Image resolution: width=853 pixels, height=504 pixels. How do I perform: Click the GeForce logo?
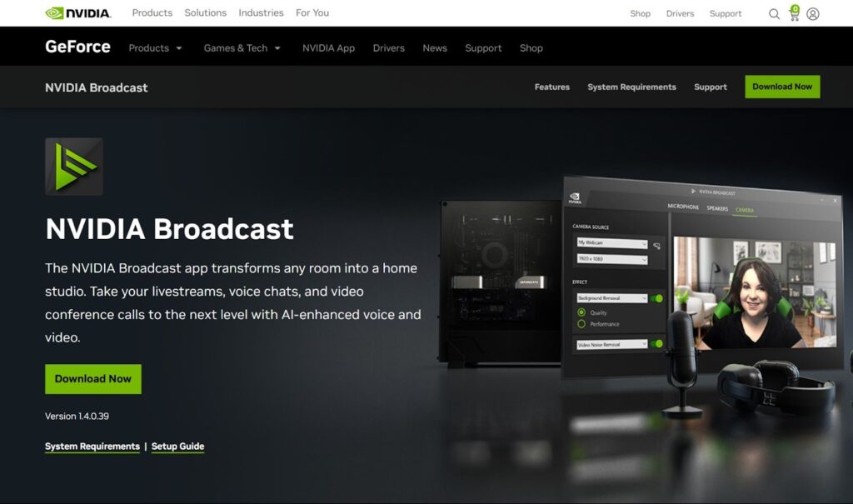(x=77, y=47)
